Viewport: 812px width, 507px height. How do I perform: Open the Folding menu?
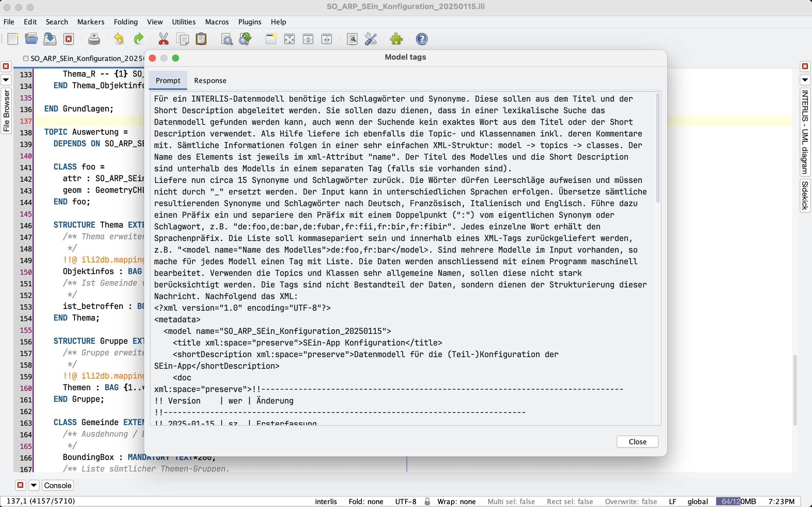(126, 22)
